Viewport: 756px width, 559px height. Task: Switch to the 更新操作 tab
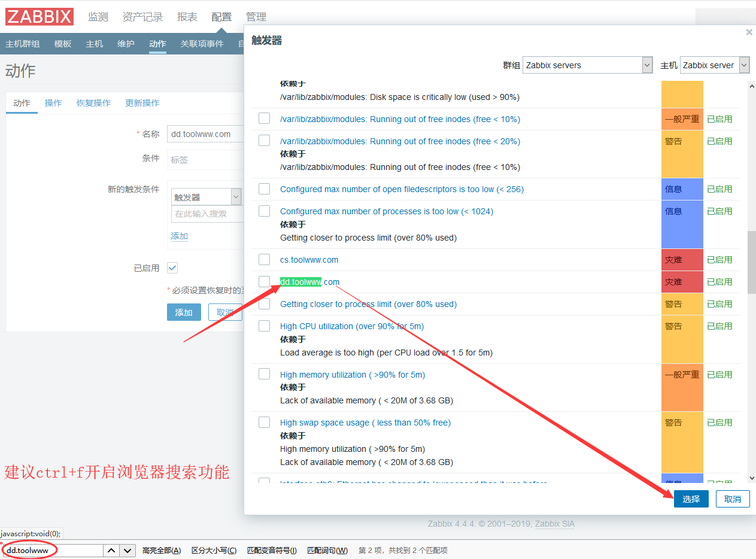coord(142,103)
